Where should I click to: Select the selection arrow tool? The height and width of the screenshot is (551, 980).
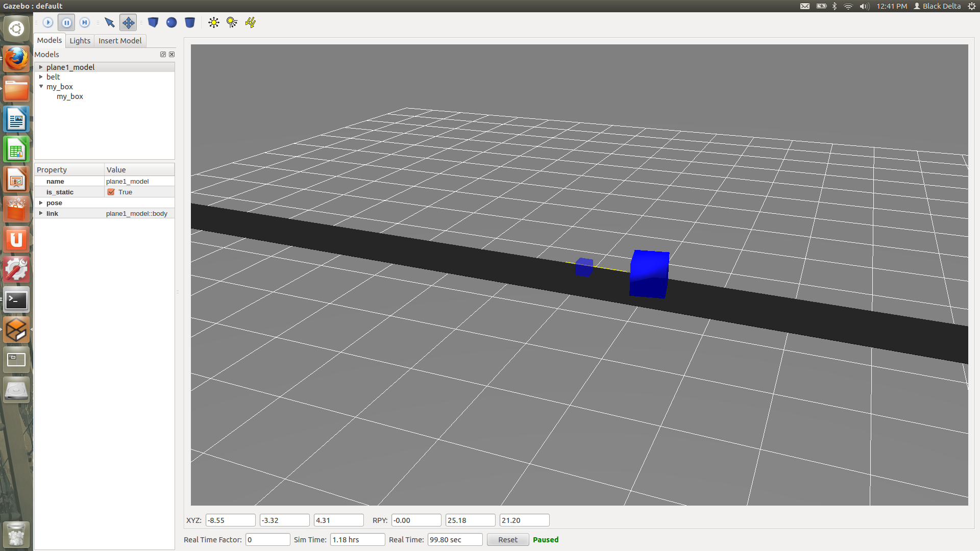(x=109, y=22)
